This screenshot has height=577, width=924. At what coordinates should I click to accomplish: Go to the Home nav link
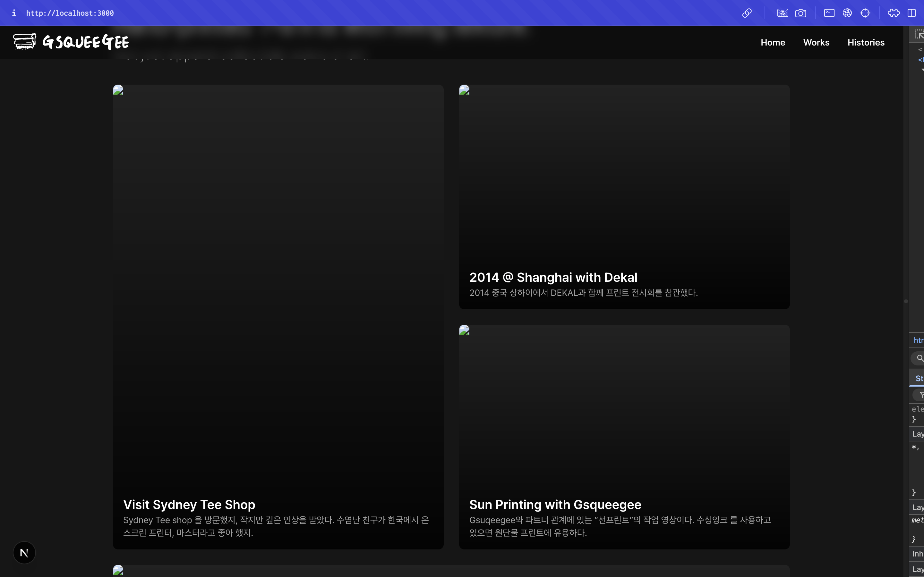[773, 42]
